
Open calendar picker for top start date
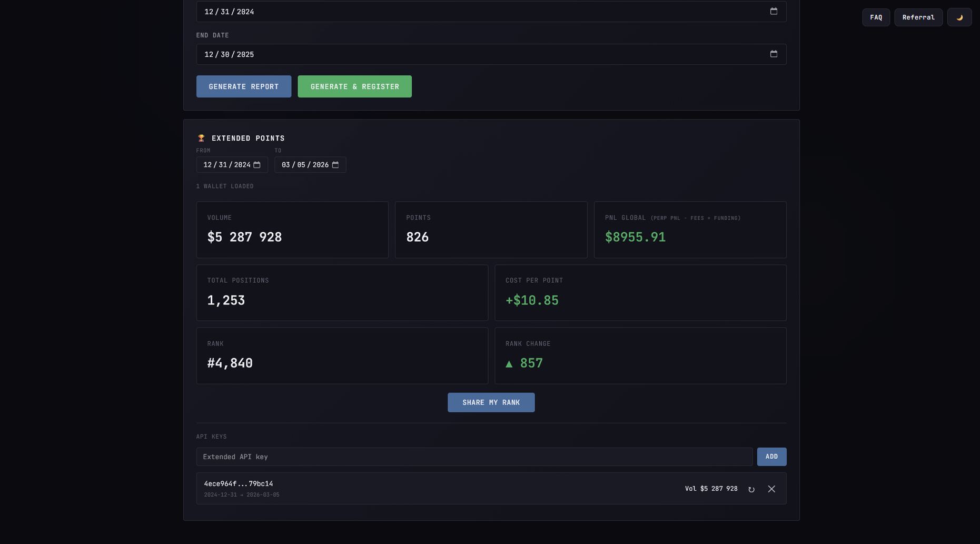[x=773, y=11]
